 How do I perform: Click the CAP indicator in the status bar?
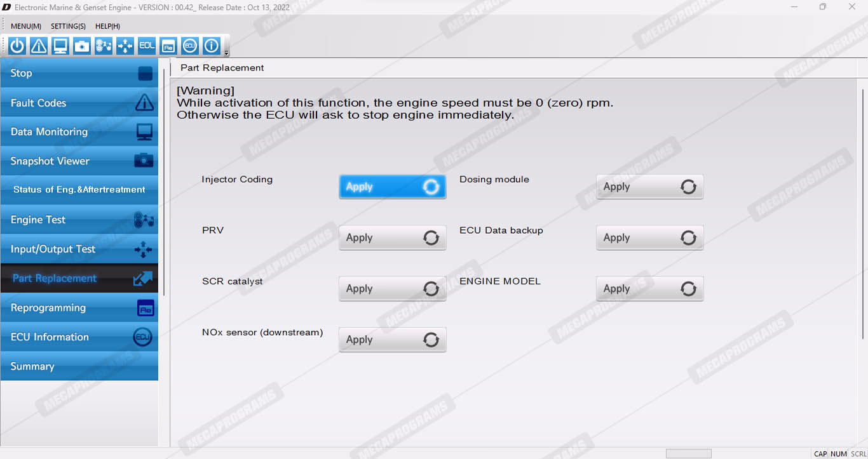coord(820,454)
